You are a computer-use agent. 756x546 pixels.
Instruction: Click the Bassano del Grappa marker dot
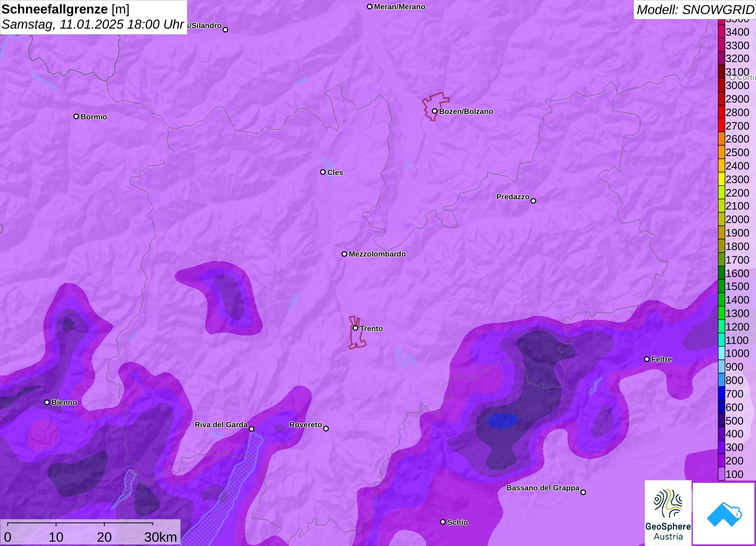583,492
